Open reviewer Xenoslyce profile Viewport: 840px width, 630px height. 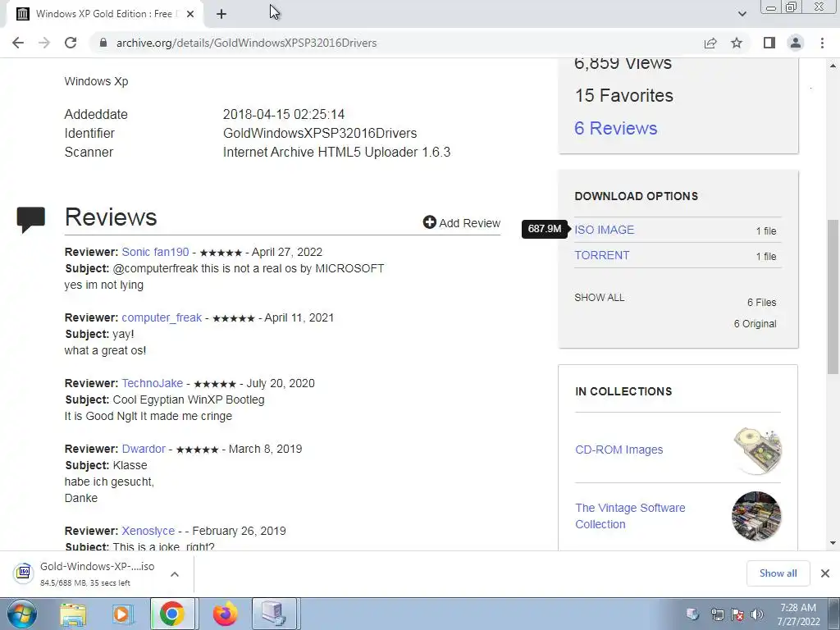[148, 531]
